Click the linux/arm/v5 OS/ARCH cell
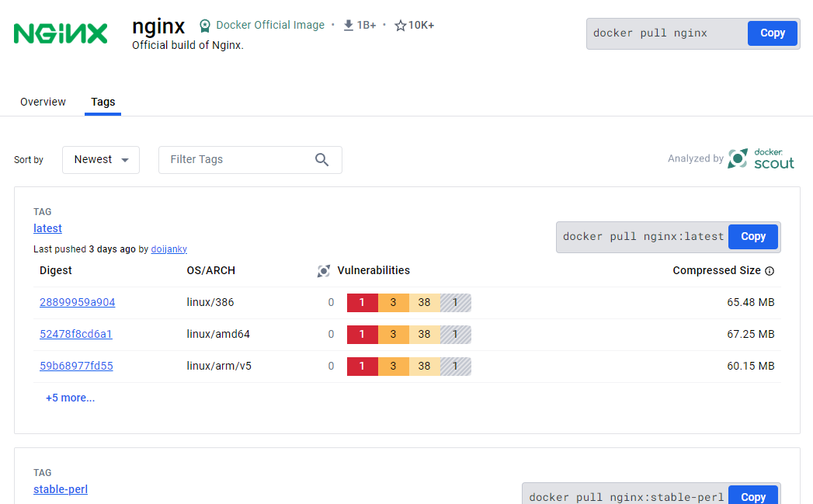Image resolution: width=813 pixels, height=504 pixels. (x=219, y=366)
